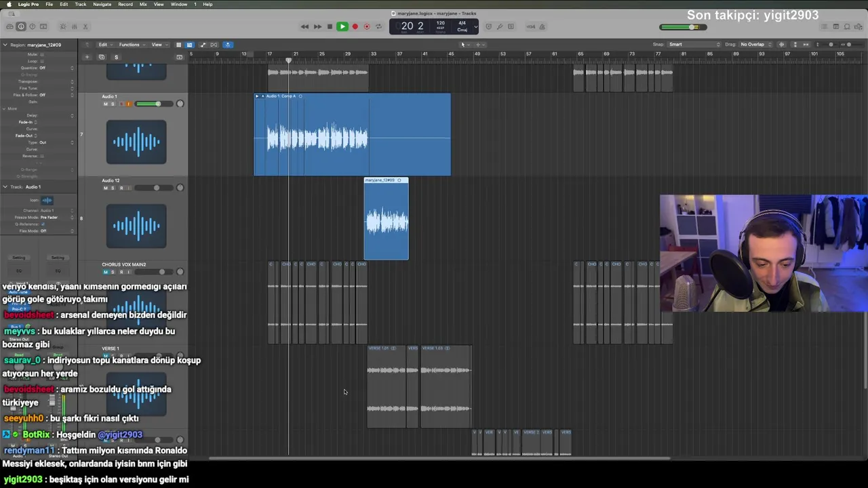Toggle input monitoring on Audio 1
The height and width of the screenshot is (488, 868).
coord(129,104)
